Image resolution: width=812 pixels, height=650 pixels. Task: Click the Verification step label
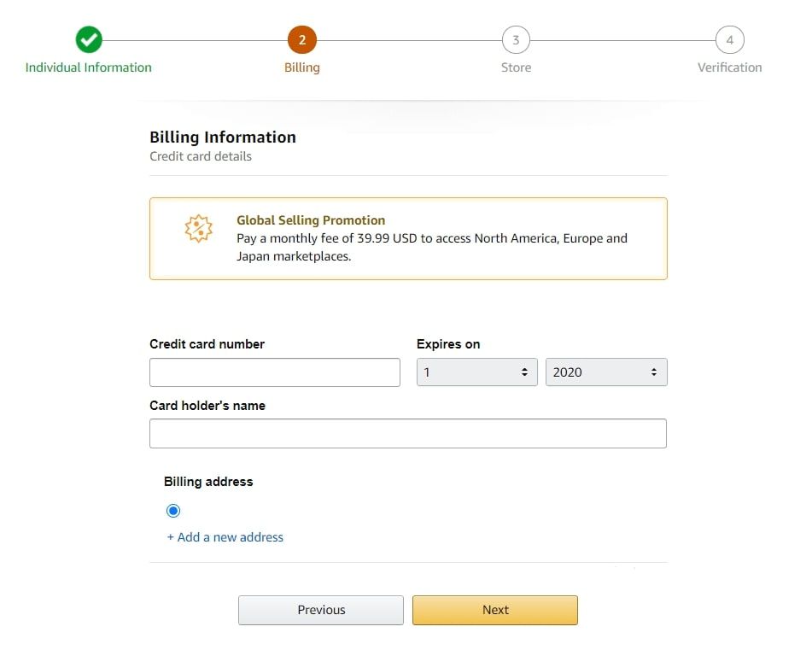(x=729, y=66)
